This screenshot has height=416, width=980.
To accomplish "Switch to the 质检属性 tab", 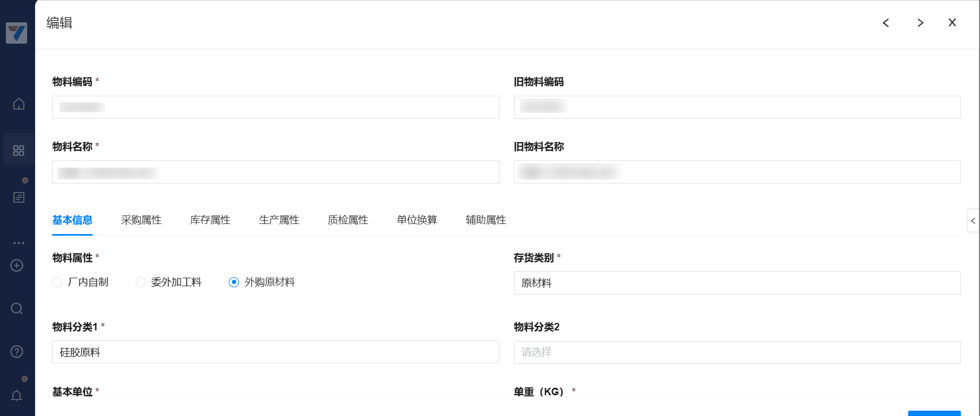I will [348, 220].
